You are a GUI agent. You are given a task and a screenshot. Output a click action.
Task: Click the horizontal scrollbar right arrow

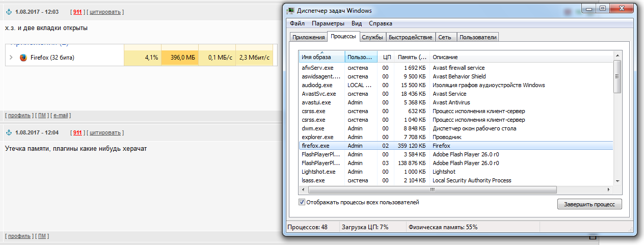coord(608,189)
